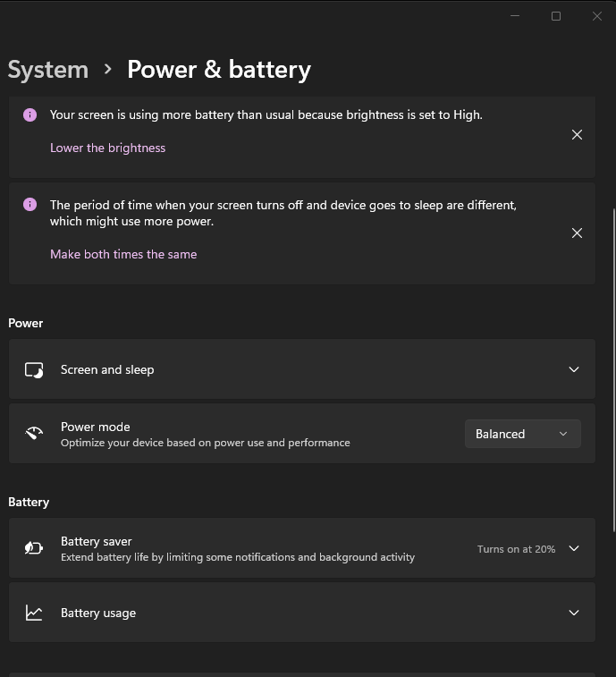Expand the Battery saver chevron
The image size is (616, 677).
tap(574, 548)
